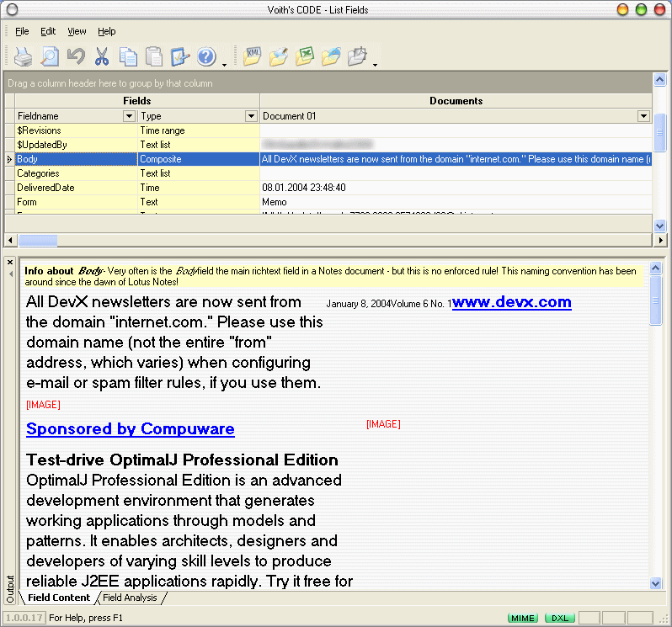The image size is (672, 627).
Task: Open the Type column filter dropdown
Action: point(251,116)
